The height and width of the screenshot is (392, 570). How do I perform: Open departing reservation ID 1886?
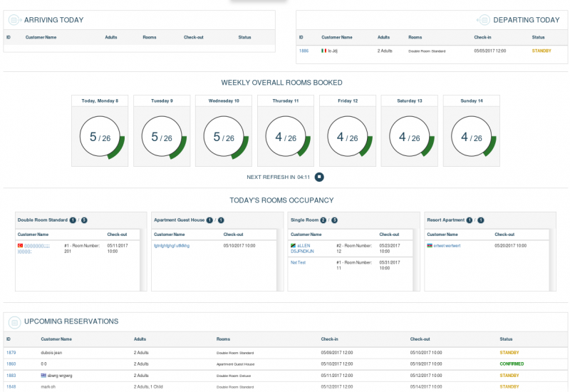(304, 51)
